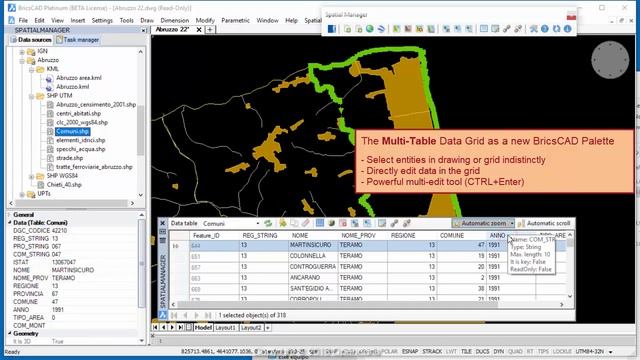Click the blue panel icon in Spatial Manager toolbar
The height and width of the screenshot is (360, 640).
(332, 29)
